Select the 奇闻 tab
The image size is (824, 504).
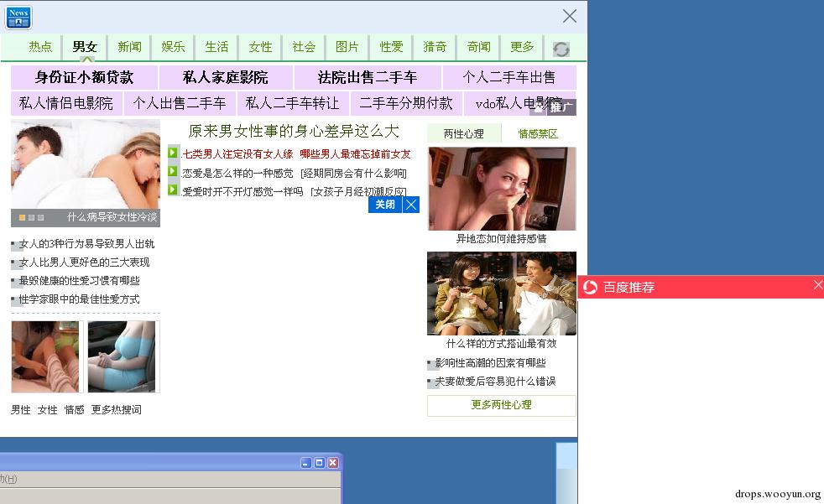coord(478,47)
